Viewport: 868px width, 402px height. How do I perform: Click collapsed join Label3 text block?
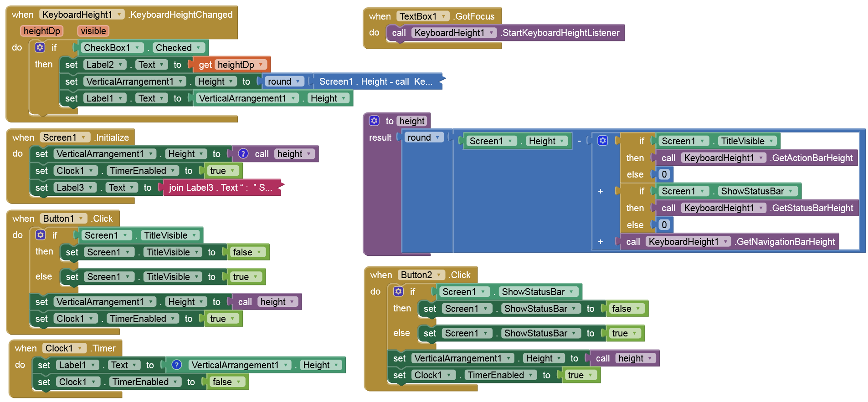221,188
